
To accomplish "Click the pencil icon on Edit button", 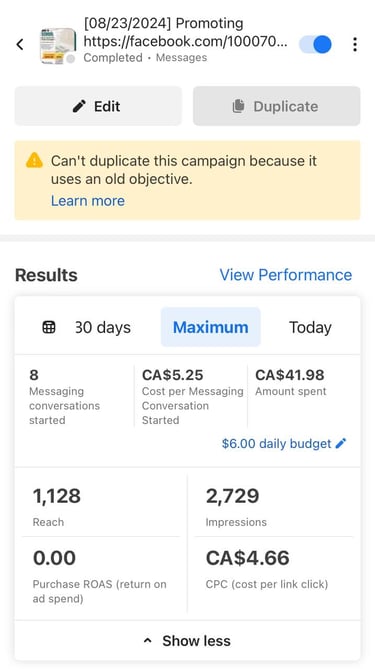I will (x=79, y=106).
